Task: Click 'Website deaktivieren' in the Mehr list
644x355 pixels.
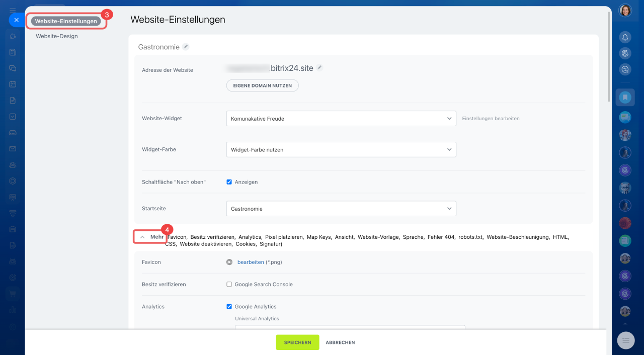Action: pos(207,244)
